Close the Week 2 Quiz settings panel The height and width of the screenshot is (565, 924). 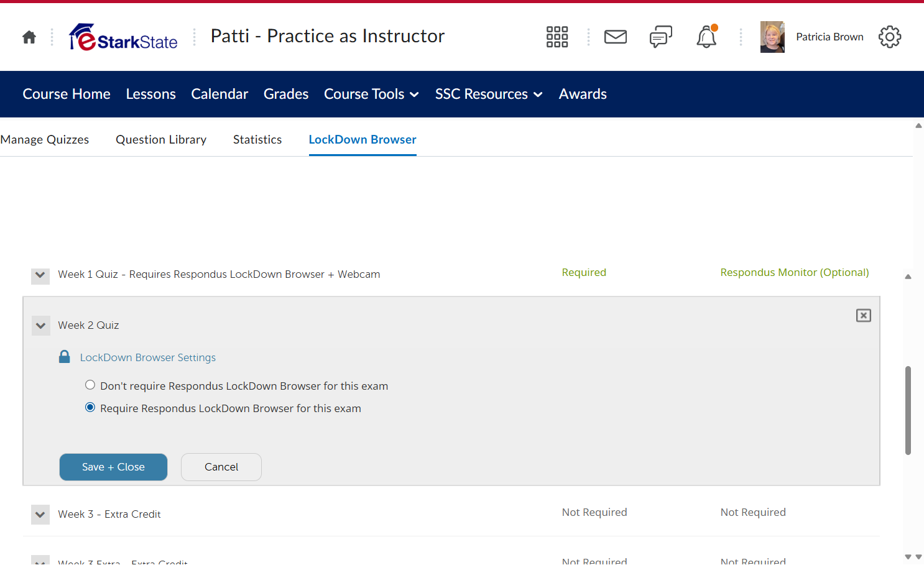click(x=864, y=316)
